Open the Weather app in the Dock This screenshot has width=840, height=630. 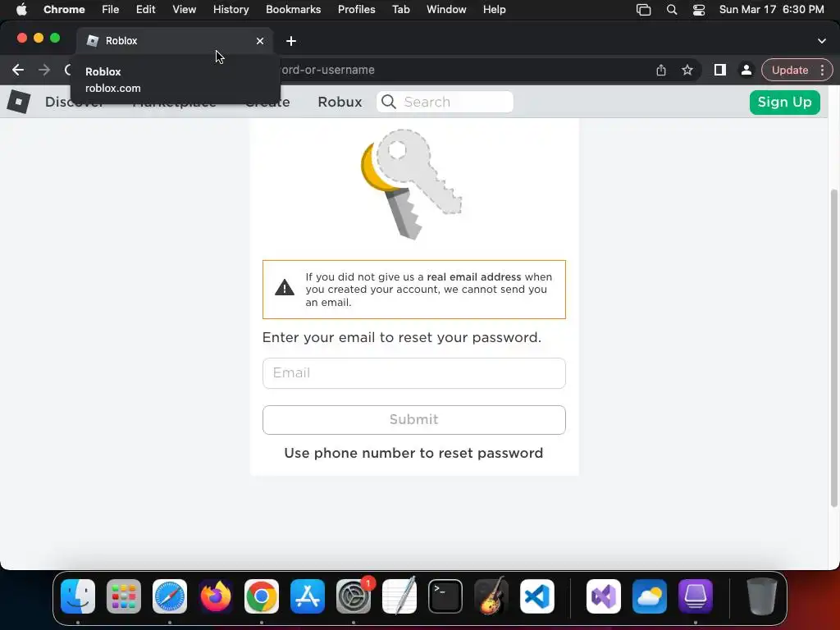pyautogui.click(x=650, y=596)
